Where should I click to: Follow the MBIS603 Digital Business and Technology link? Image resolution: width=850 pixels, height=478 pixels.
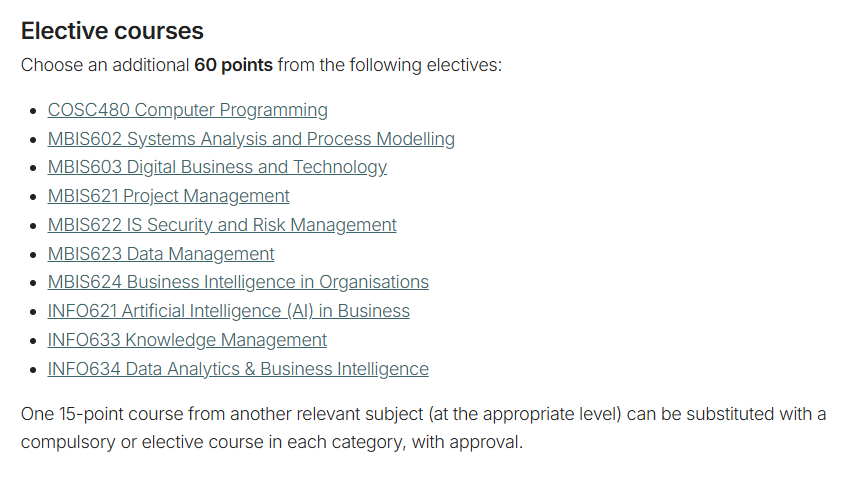tap(217, 167)
